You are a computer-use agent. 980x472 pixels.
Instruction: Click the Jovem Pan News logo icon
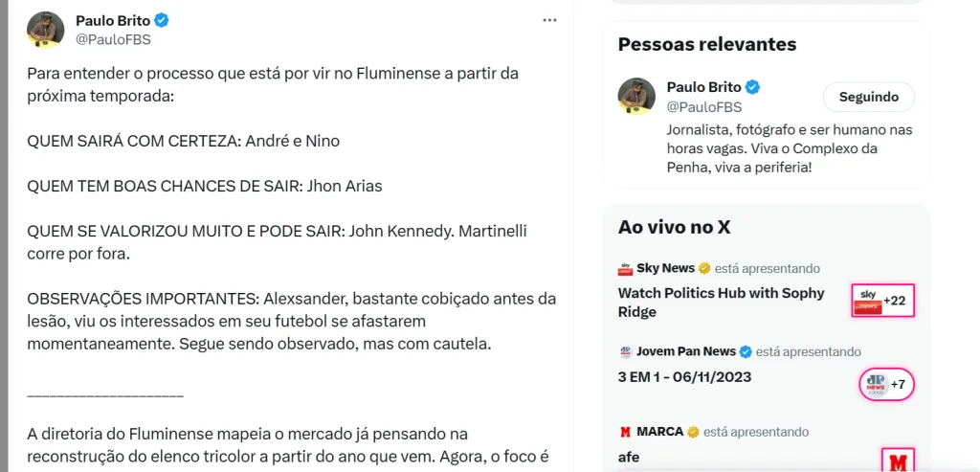(626, 351)
